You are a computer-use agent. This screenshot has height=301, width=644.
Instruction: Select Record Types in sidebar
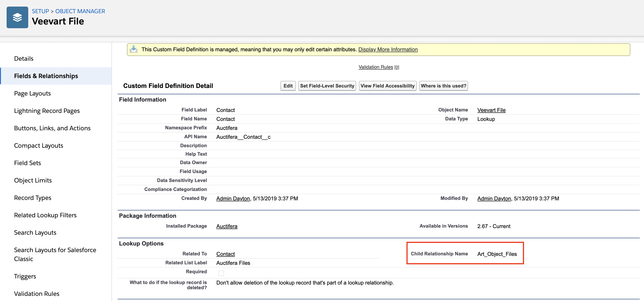[x=32, y=198]
